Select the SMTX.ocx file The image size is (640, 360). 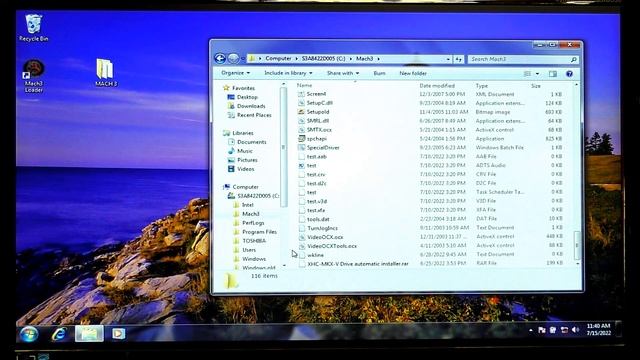319,130
